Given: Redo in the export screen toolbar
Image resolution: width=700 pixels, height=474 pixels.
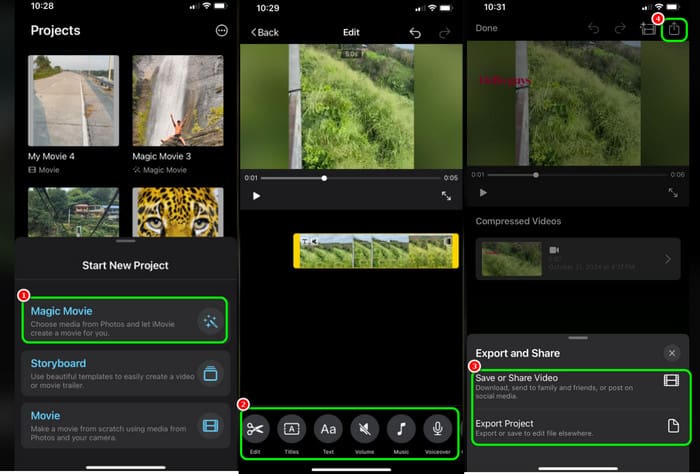Looking at the screenshot, I should click(620, 29).
